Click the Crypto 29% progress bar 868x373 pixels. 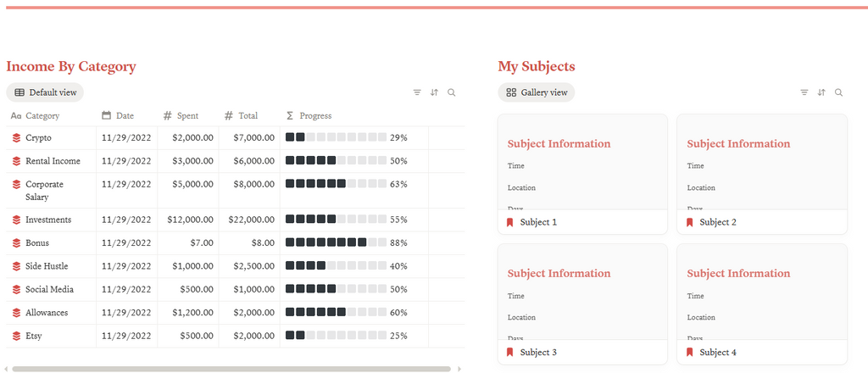pyautogui.click(x=336, y=137)
